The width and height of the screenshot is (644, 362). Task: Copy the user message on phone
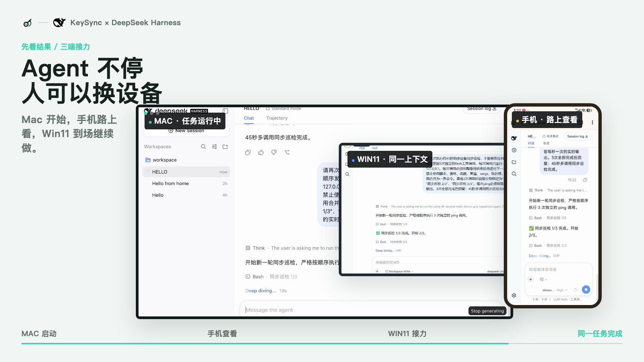(585, 180)
